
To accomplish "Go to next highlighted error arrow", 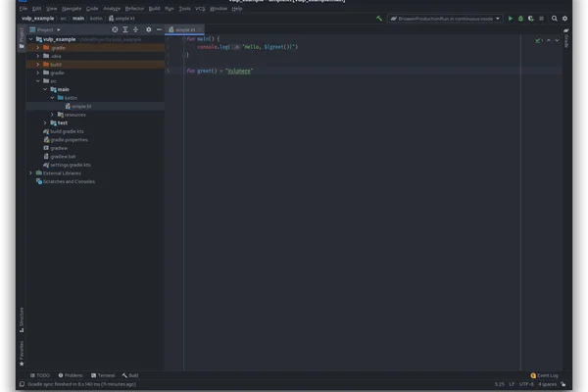I will coord(557,40).
